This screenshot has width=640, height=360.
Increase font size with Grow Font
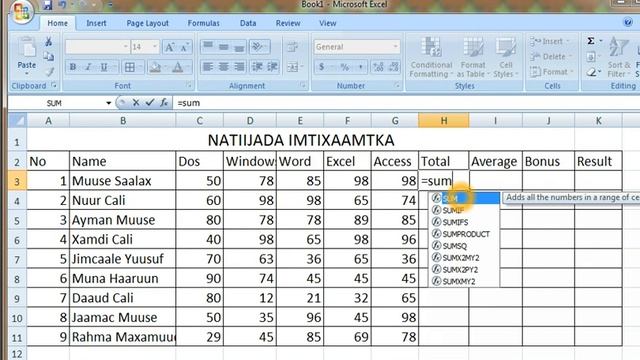click(169, 47)
